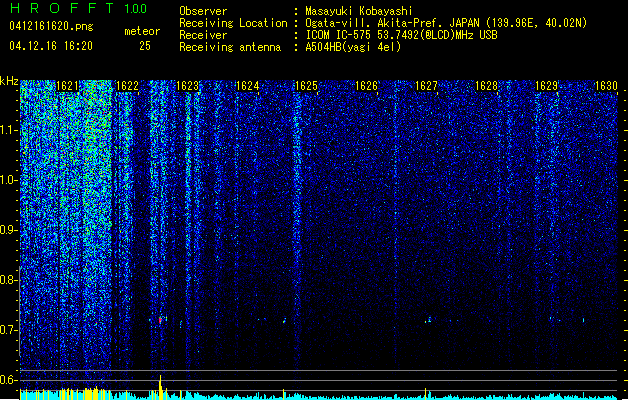The width and height of the screenshot is (629, 400).
Task: Click the HROFFT 1.0.0 title text
Action: pyautogui.click(x=79, y=8)
